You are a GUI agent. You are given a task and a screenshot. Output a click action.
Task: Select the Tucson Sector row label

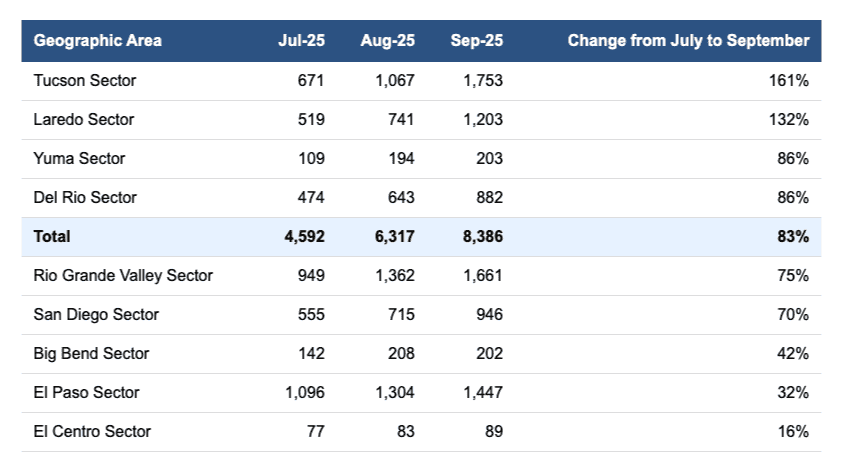coord(84,80)
